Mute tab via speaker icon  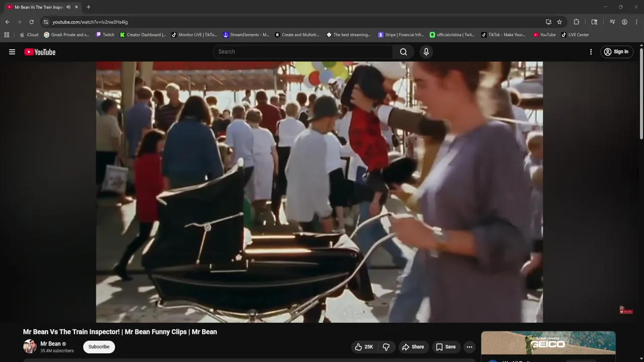pos(68,7)
